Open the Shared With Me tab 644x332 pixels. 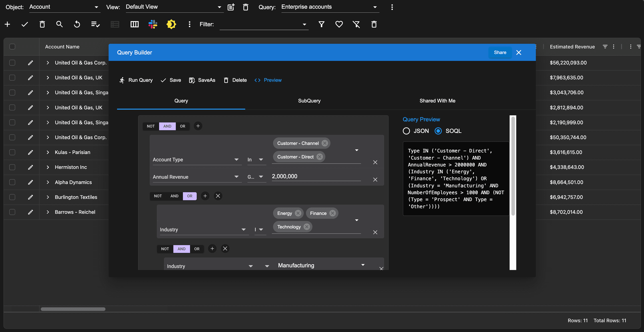click(x=437, y=101)
